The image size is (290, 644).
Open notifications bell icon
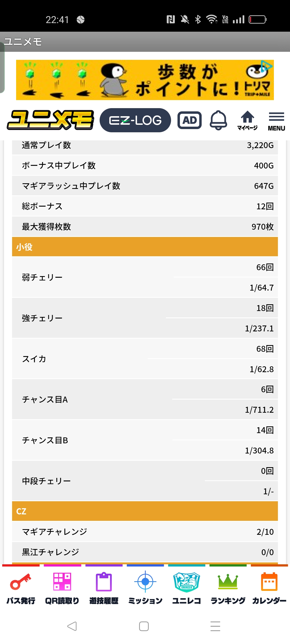(x=218, y=120)
